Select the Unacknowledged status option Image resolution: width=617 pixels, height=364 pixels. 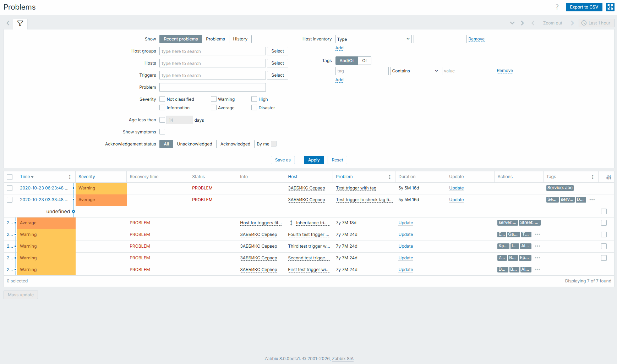194,144
